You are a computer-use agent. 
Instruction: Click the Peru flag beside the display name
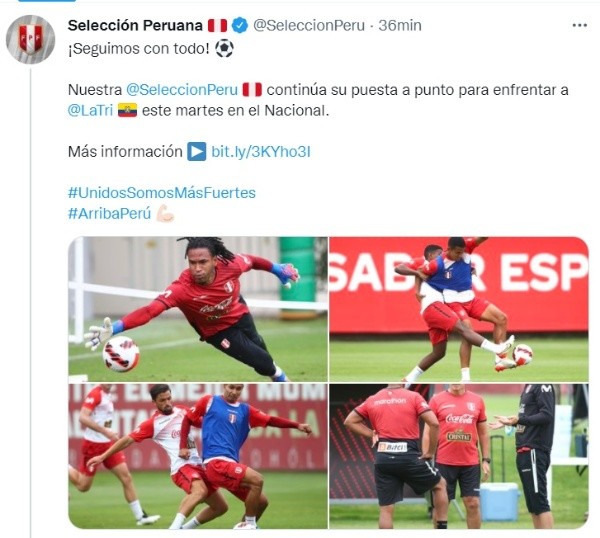[218, 26]
